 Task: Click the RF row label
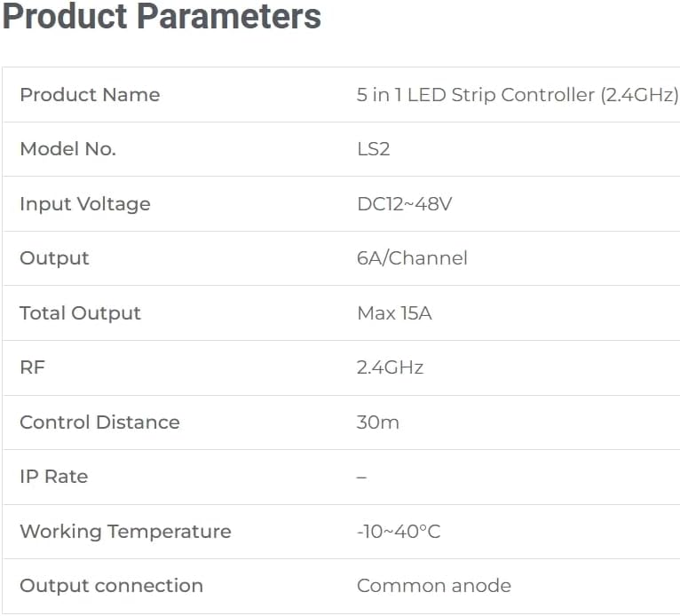click(32, 367)
